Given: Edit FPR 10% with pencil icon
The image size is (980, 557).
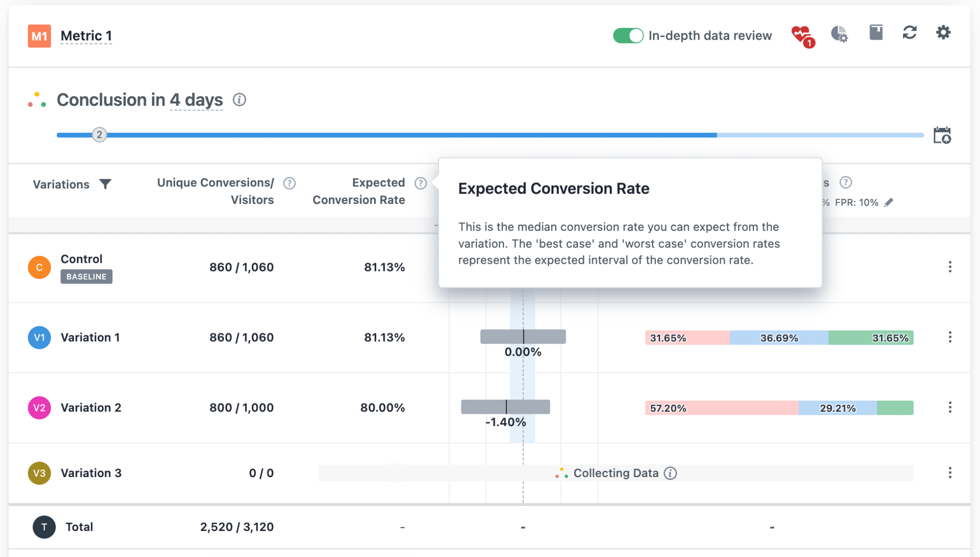Looking at the screenshot, I should click(x=889, y=203).
